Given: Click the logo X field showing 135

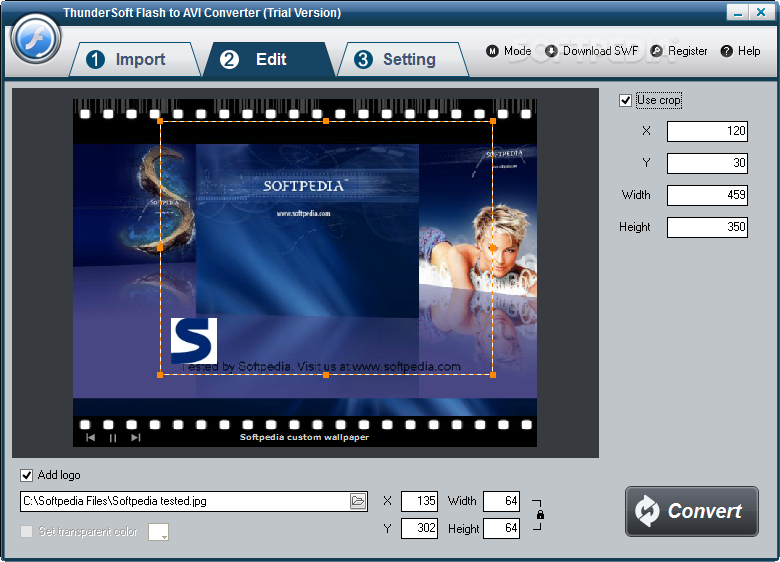Looking at the screenshot, I should (x=419, y=501).
